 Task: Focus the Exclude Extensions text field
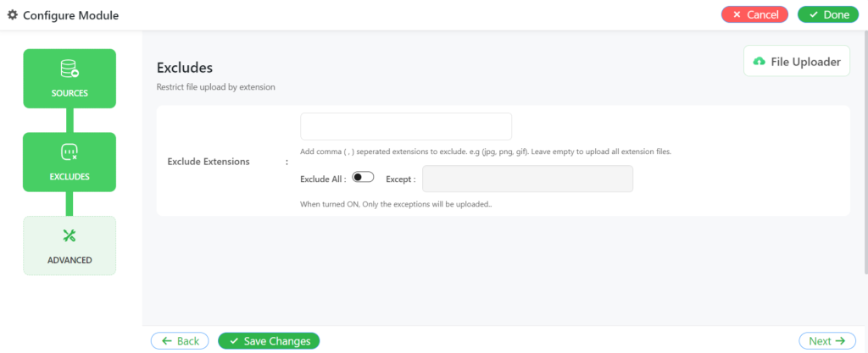pyautogui.click(x=406, y=126)
